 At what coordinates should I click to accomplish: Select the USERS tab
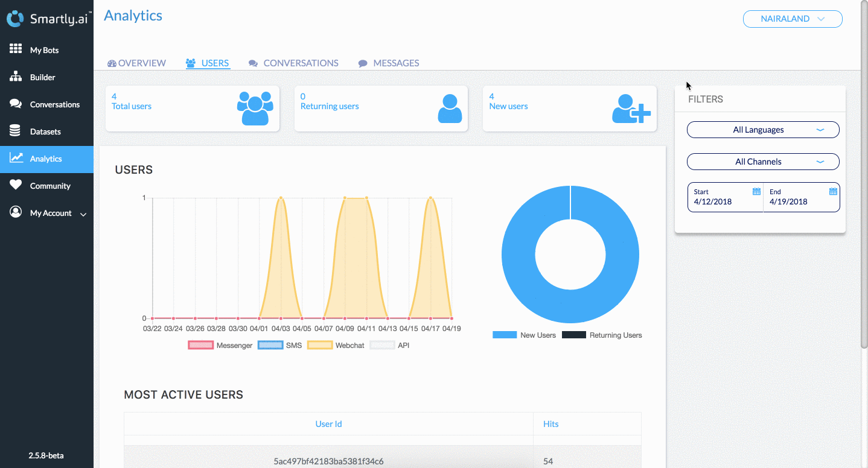(208, 63)
